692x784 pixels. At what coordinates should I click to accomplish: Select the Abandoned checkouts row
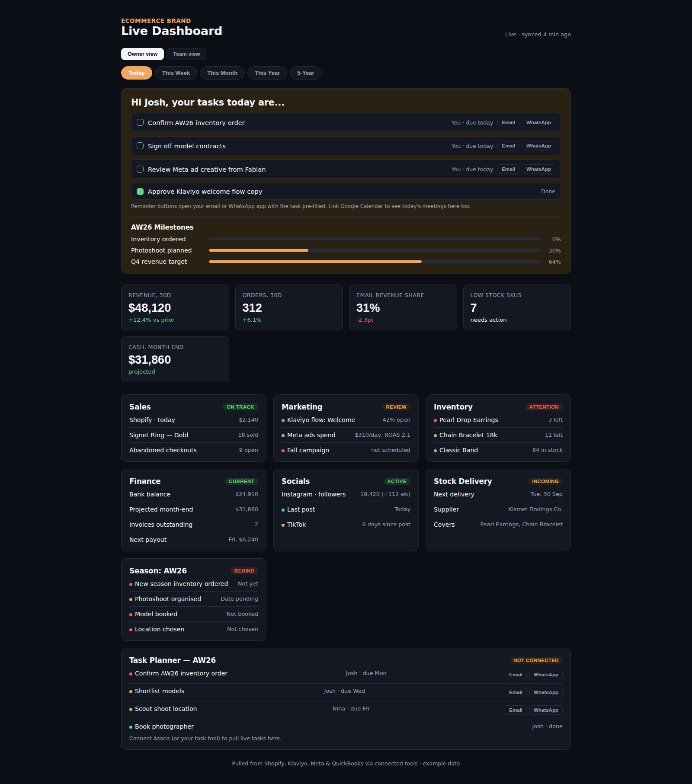194,450
